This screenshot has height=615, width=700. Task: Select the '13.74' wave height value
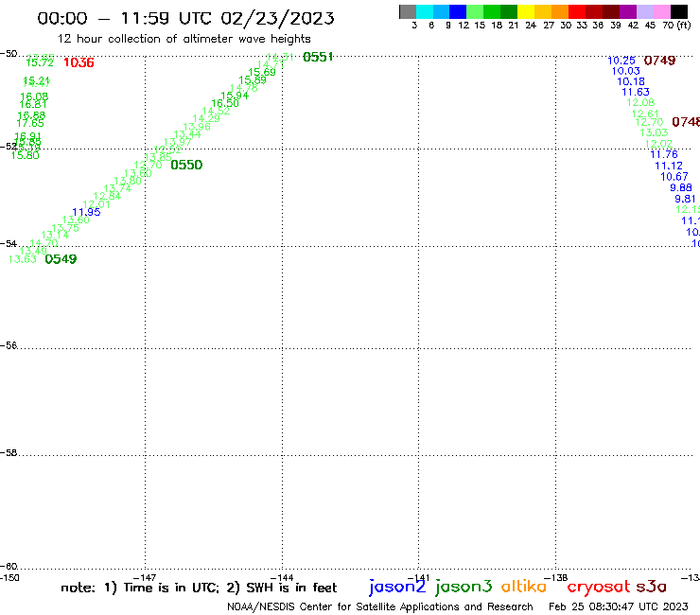pos(117,188)
